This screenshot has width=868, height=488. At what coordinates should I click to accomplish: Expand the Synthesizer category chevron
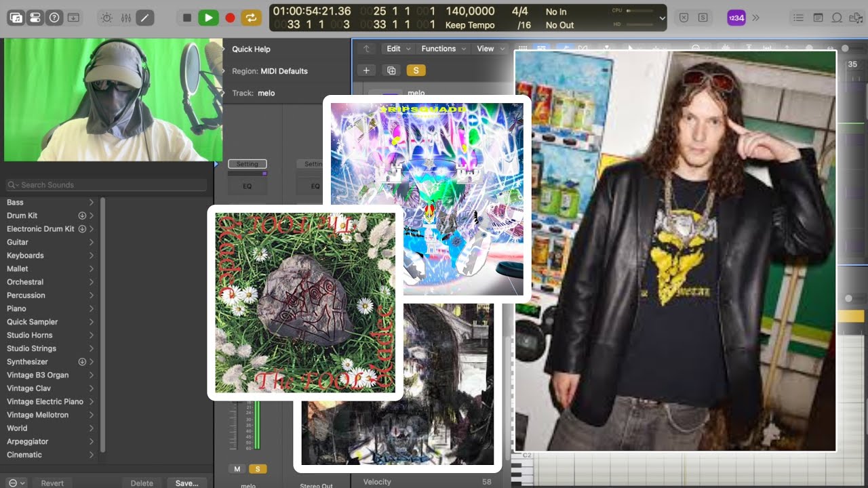[x=92, y=362]
